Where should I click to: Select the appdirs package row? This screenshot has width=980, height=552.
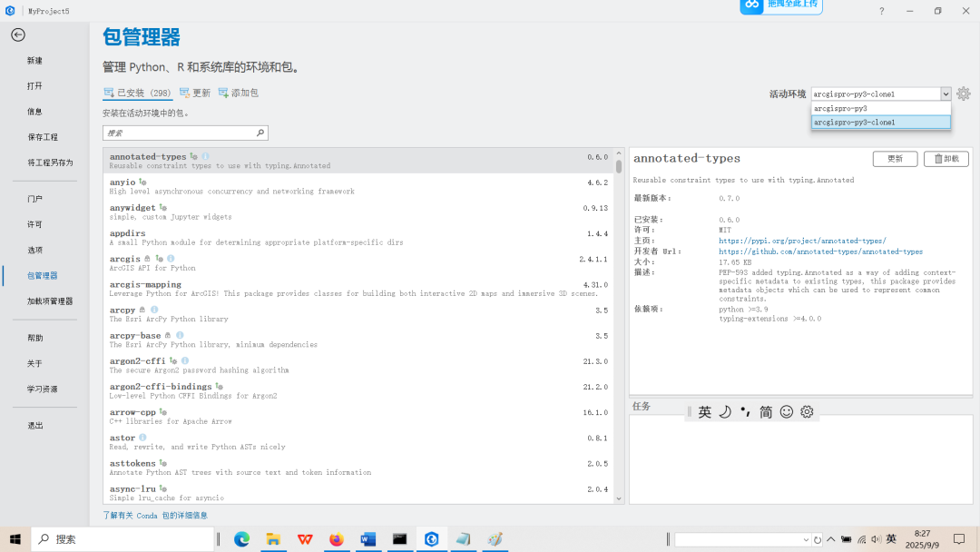coord(358,238)
